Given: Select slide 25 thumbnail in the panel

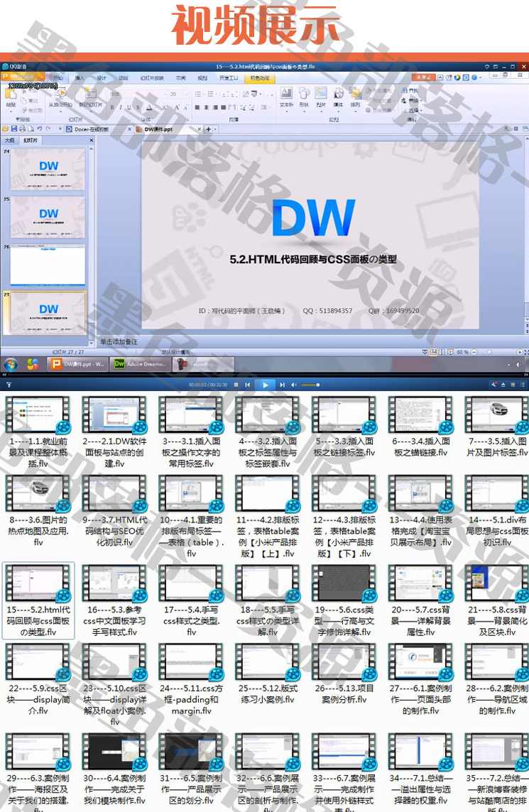Looking at the screenshot, I should (x=48, y=217).
